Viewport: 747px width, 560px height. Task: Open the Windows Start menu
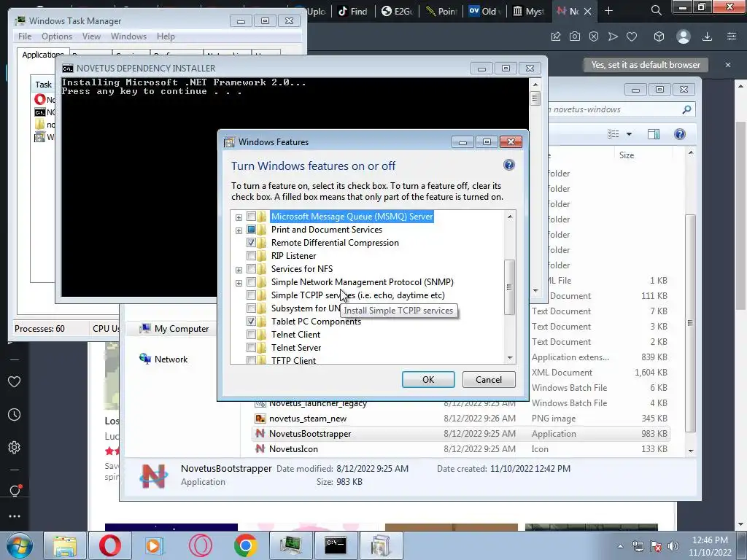pos(19,545)
